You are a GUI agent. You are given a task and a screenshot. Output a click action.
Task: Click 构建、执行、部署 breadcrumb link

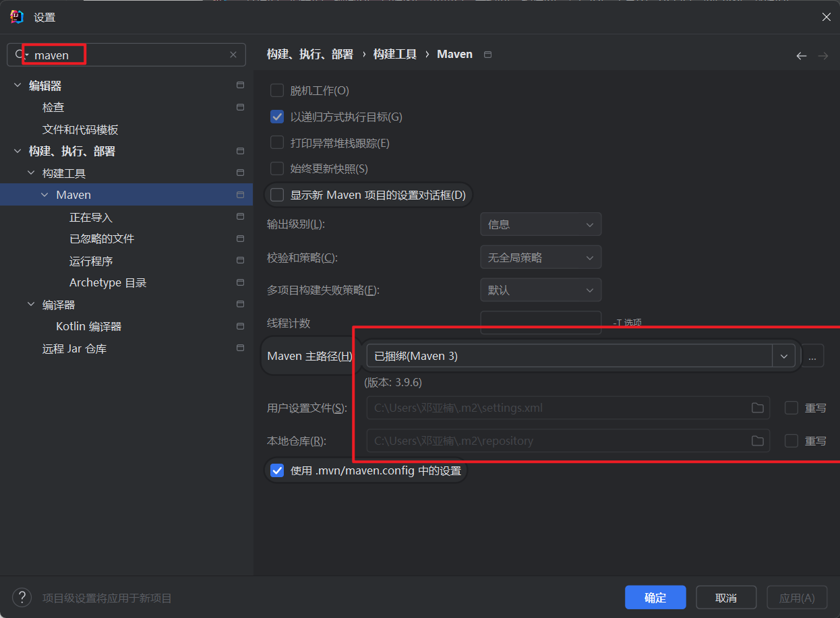click(310, 54)
